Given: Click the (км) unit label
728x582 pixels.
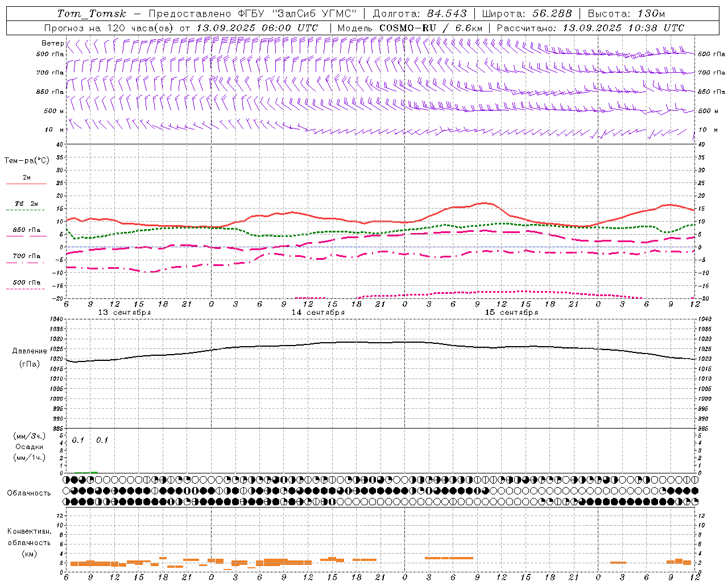Looking at the screenshot, I should click(x=29, y=554).
